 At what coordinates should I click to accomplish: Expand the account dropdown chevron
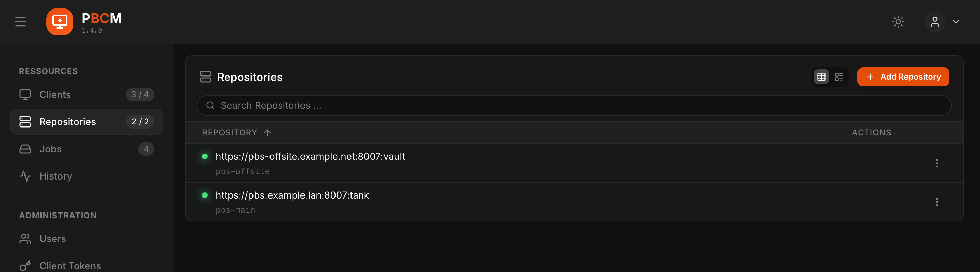coord(956,22)
